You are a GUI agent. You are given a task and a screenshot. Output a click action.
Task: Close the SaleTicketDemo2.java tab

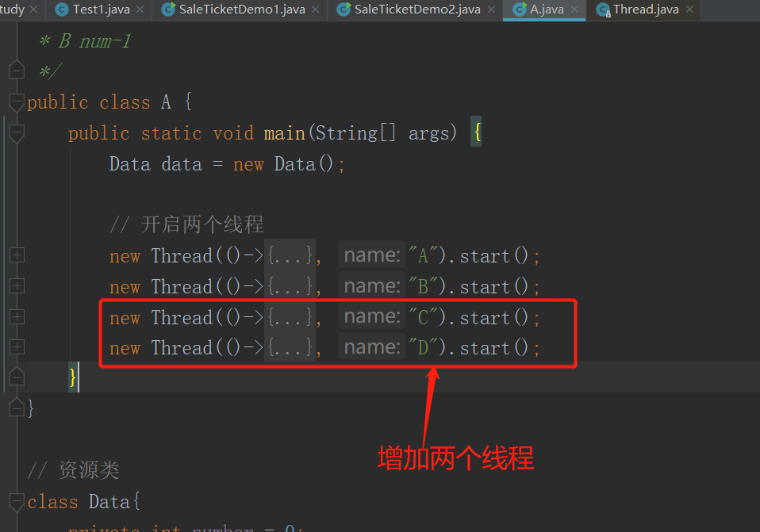(x=490, y=10)
